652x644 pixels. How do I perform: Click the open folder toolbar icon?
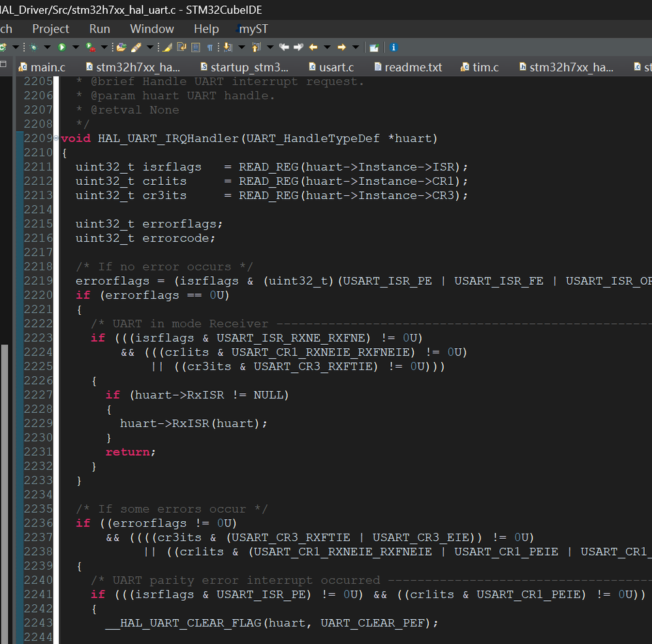coord(121,47)
